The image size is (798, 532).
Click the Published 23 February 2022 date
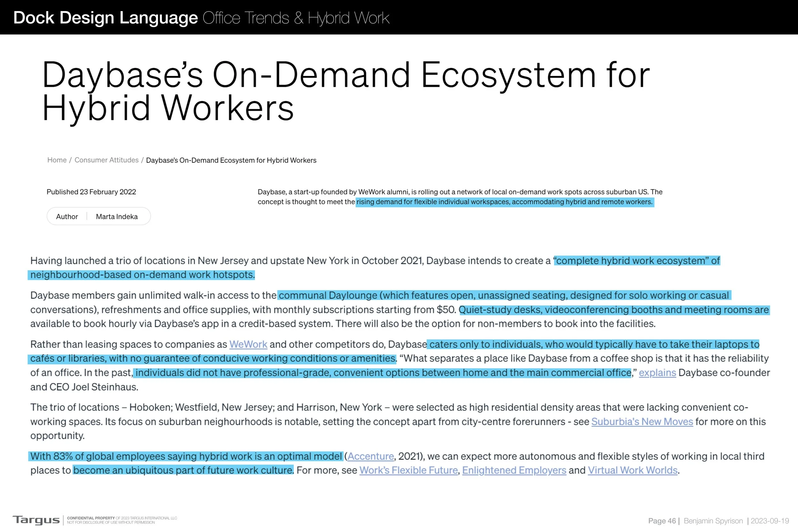91,192
